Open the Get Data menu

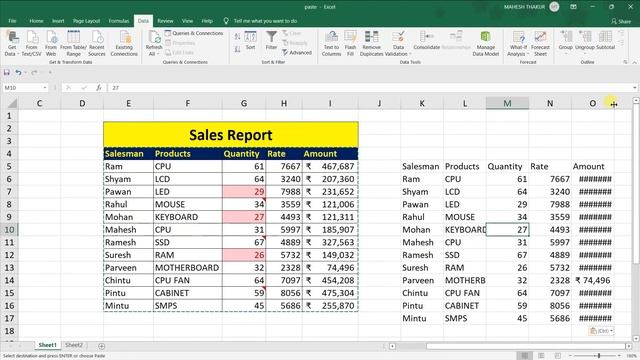(x=12, y=43)
